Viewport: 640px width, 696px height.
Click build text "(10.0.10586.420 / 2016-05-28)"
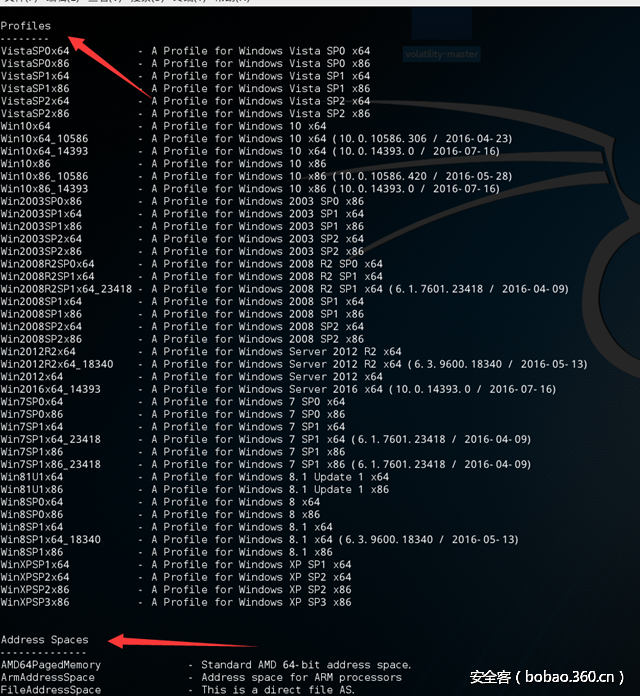coord(423,176)
